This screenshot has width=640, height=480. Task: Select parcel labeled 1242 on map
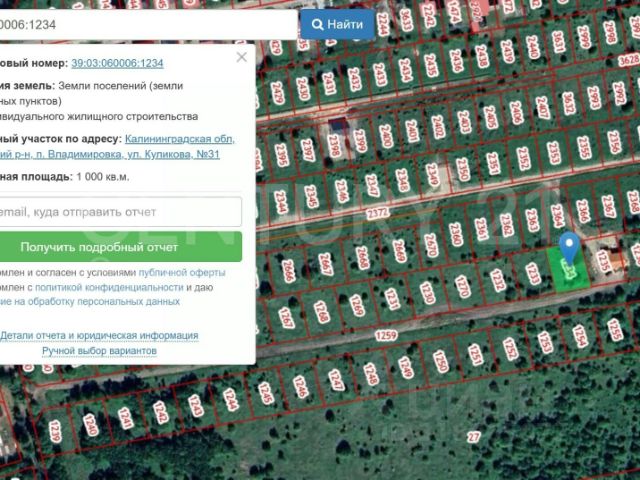[160, 412]
